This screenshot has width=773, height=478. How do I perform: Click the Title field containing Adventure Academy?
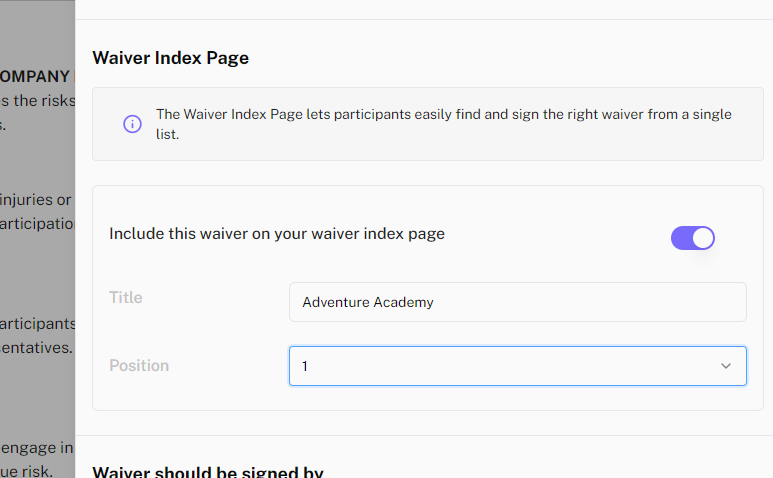(x=517, y=302)
